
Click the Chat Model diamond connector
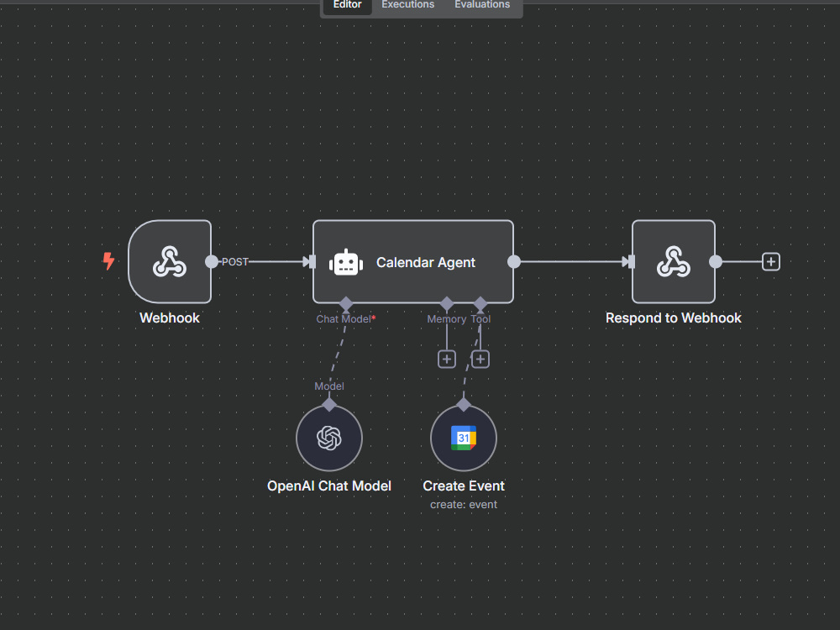pyautogui.click(x=346, y=304)
